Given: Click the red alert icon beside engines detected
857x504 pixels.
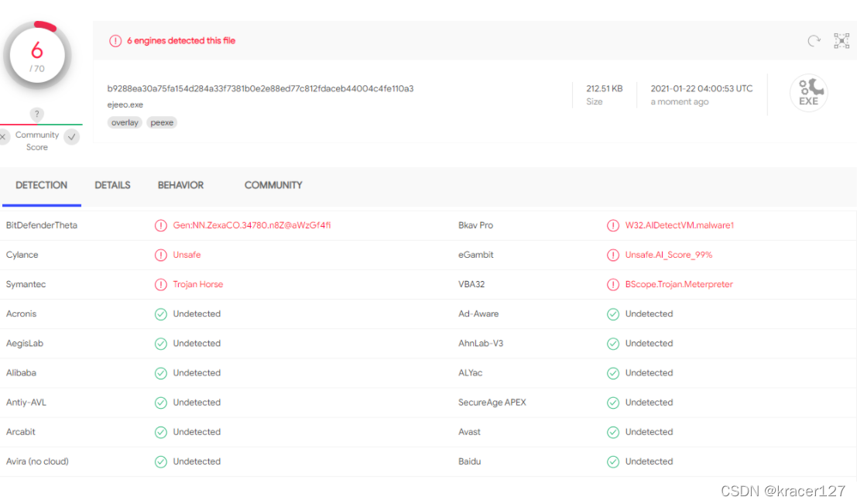Looking at the screenshot, I should pyautogui.click(x=116, y=40).
